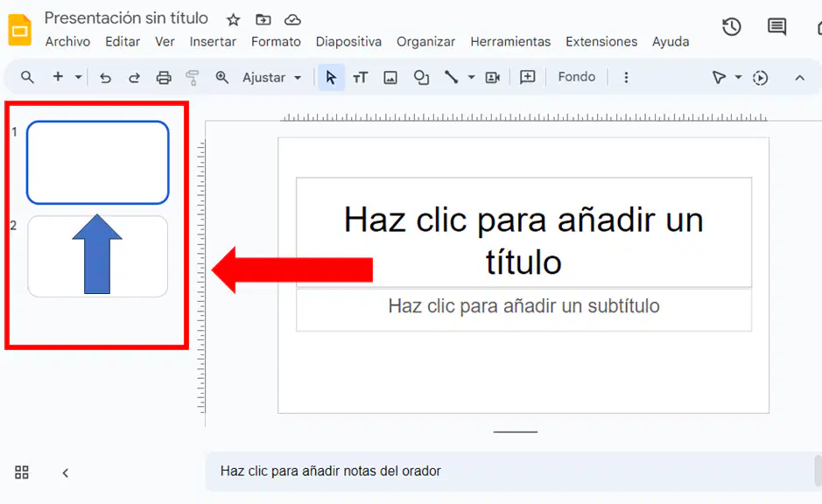Viewport: 822px width, 504px height.
Task: Select slide 1 thumbnail in filmstrip
Action: click(x=97, y=163)
